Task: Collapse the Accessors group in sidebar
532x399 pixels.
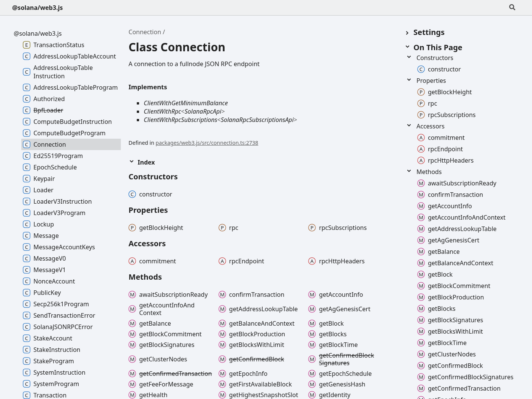Action: click(x=409, y=126)
